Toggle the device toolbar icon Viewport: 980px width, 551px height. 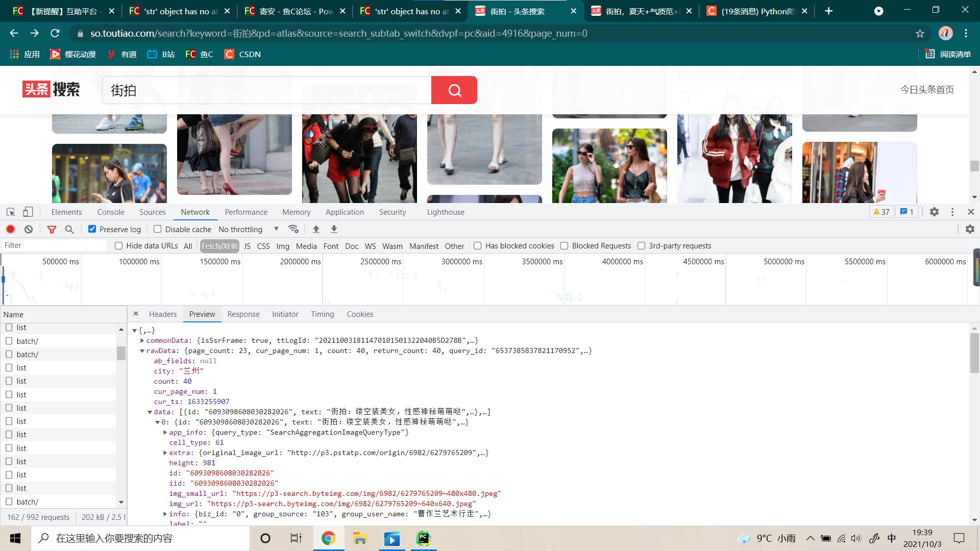coord(28,212)
